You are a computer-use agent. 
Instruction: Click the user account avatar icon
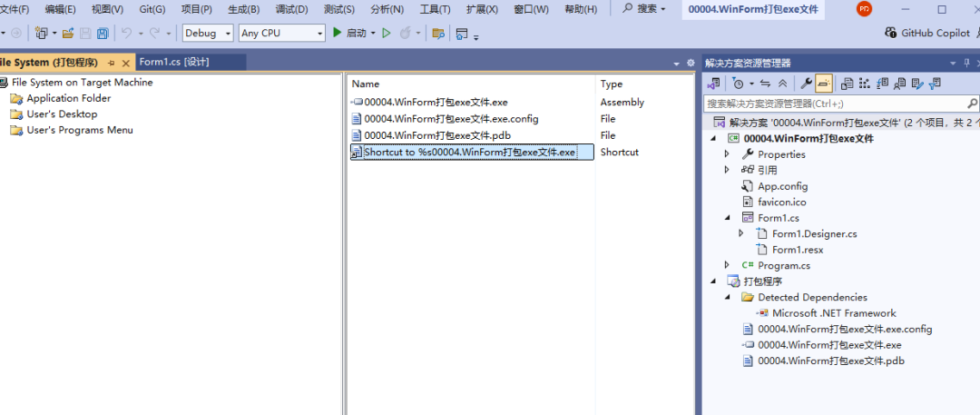(x=865, y=9)
